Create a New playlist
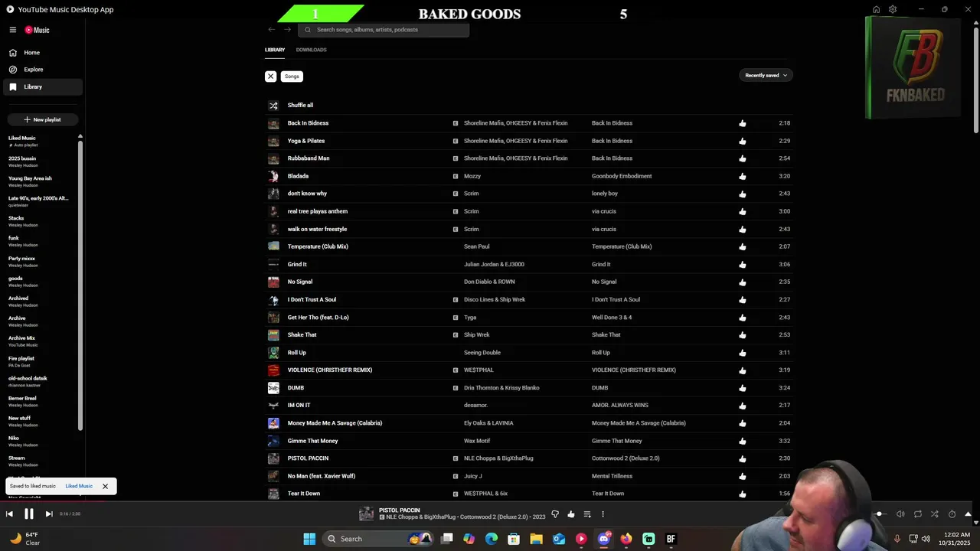 pyautogui.click(x=42, y=119)
